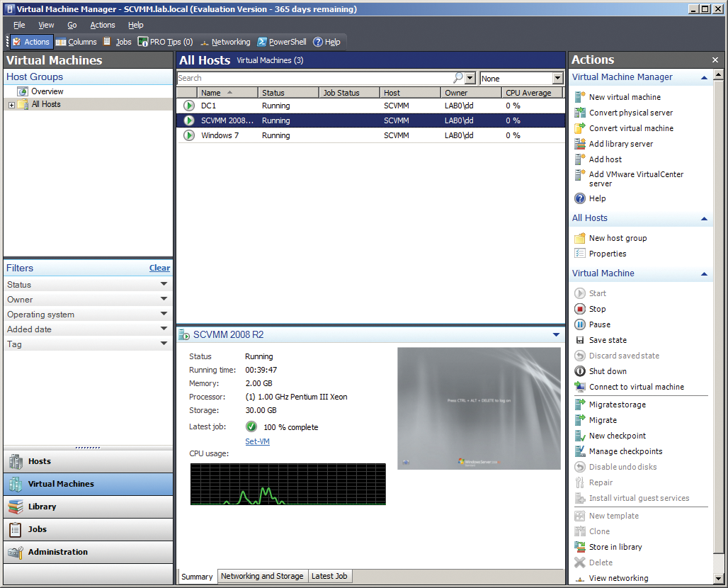Click the Columns toolbar icon

(x=76, y=42)
